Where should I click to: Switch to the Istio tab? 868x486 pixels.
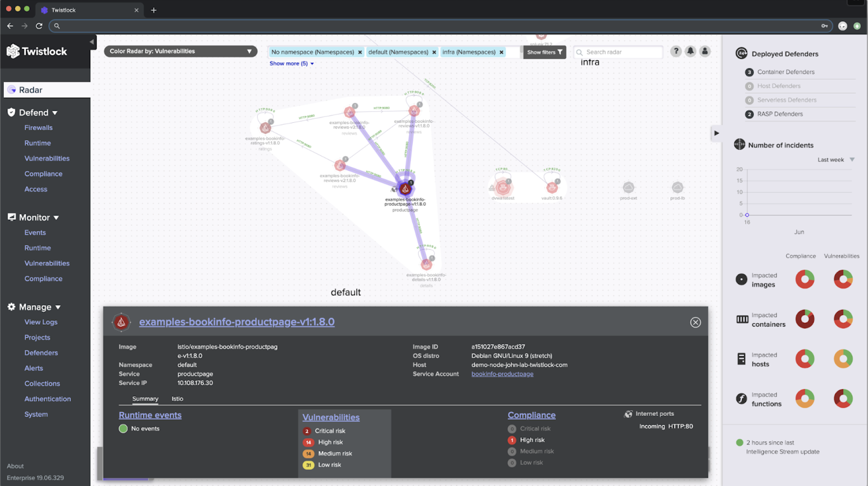pos(177,399)
